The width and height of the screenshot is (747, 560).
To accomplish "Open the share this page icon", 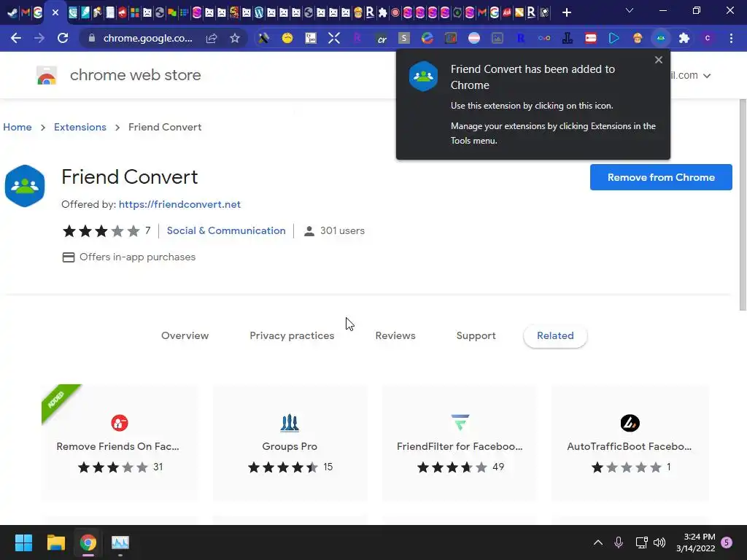I will [211, 38].
